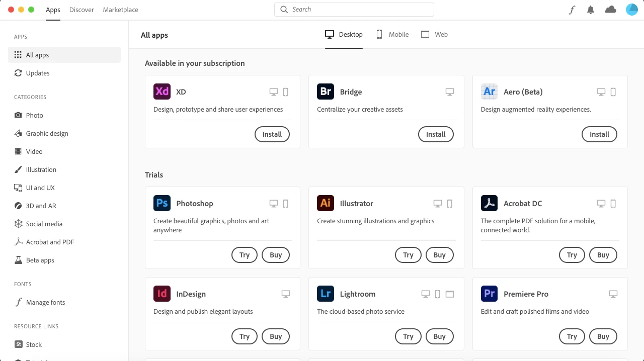Select the Desktop apps tab
The image size is (644, 361).
pos(344,34)
